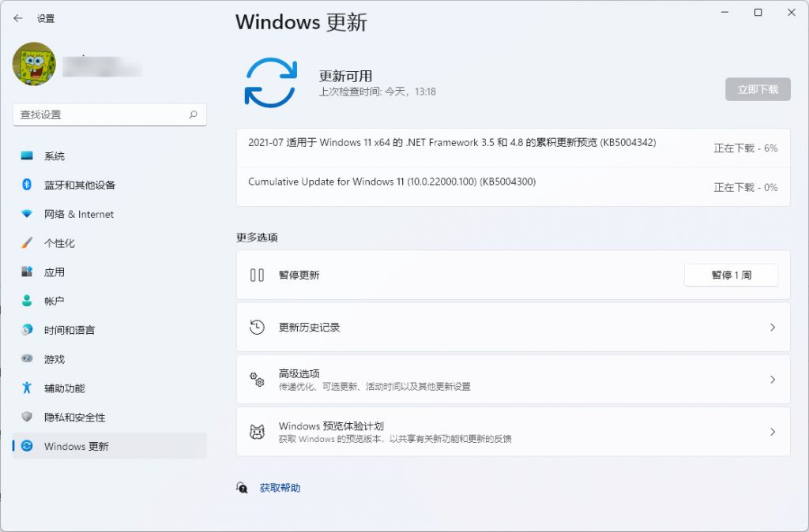Go to 隐私和安全性 section
This screenshot has width=809, height=532.
tap(74, 418)
